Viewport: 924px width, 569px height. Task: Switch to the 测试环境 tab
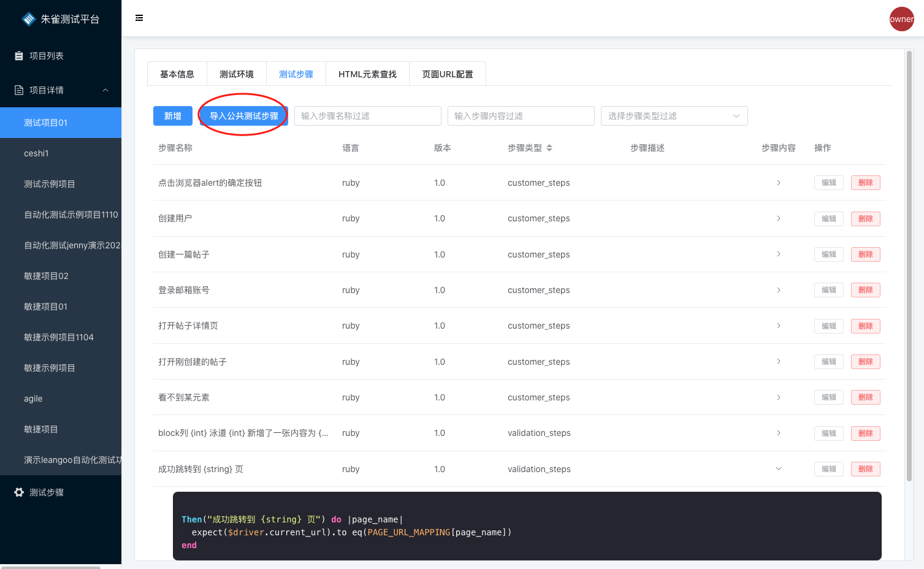tap(237, 74)
